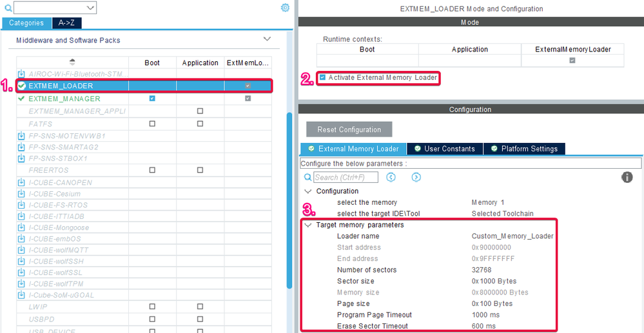Screen dimensions: 644x333
Task: Click the download icon for I-Cube-SoM-uGOAL
Action: 21,295
